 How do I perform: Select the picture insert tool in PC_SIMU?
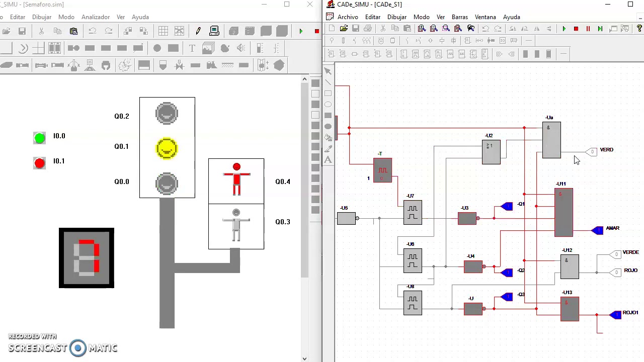click(x=208, y=48)
